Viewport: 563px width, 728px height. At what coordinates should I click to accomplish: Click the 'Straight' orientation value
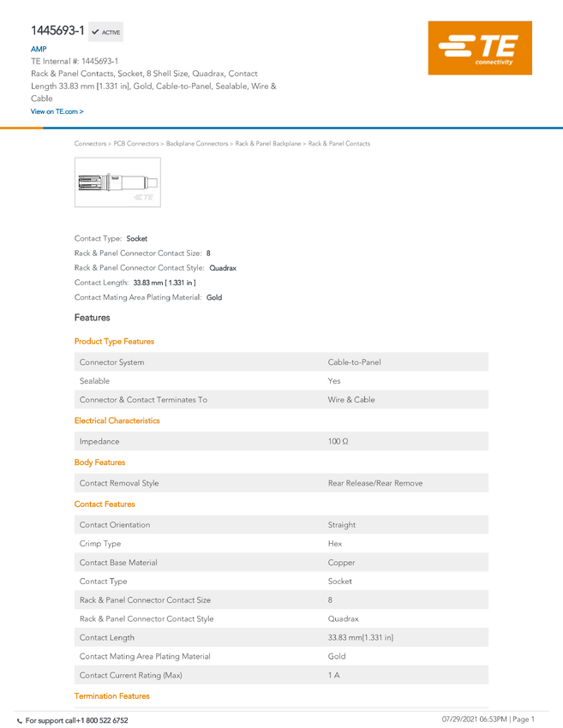(x=342, y=525)
